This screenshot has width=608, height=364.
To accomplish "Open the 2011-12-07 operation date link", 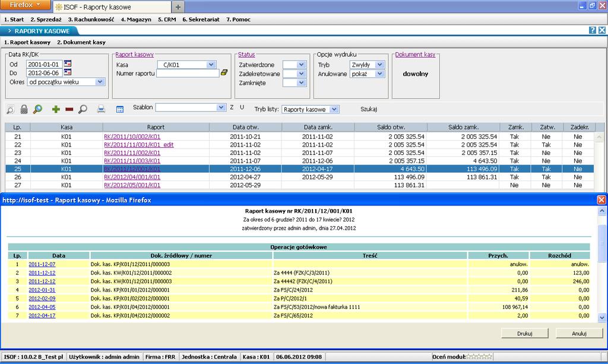I will 42,264.
